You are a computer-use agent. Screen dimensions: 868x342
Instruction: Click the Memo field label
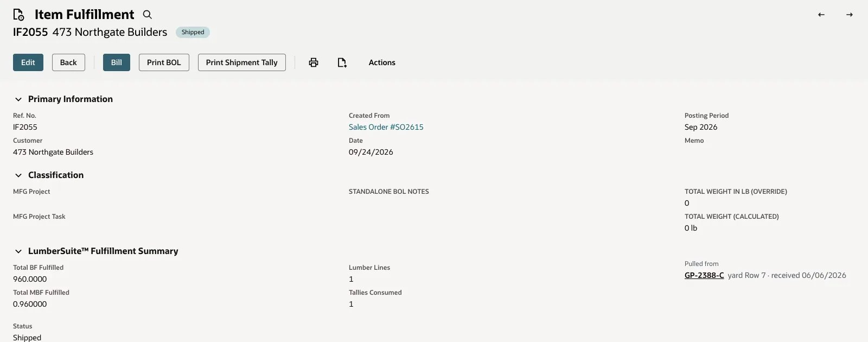[x=694, y=141]
